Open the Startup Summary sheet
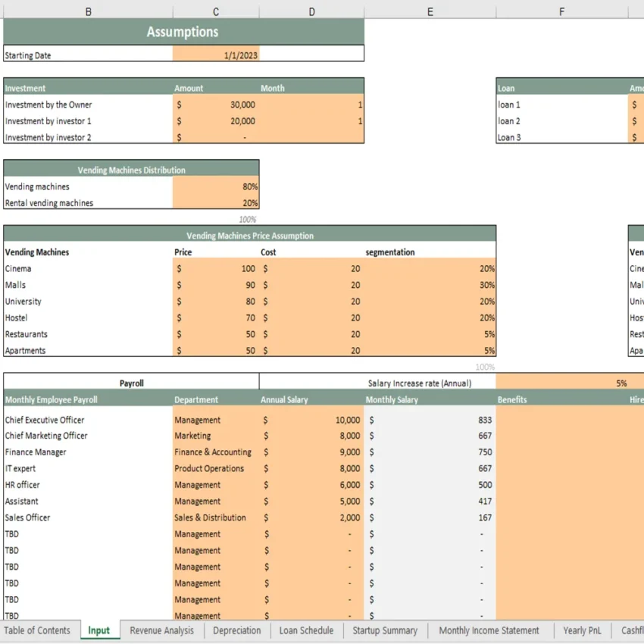Viewport: 644px width, 644px height. coord(384,630)
